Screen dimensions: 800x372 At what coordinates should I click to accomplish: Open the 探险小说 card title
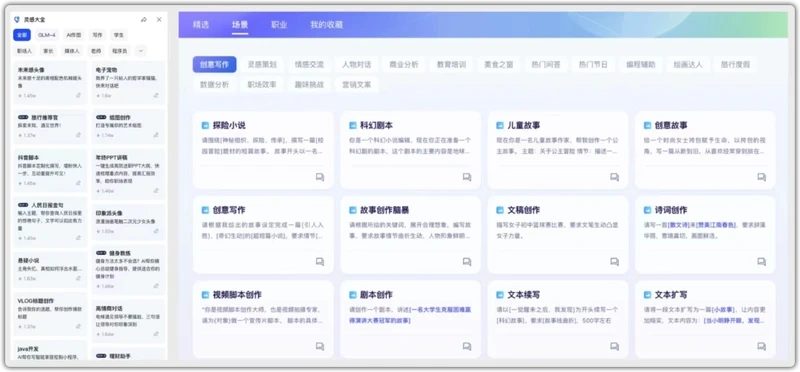point(229,125)
